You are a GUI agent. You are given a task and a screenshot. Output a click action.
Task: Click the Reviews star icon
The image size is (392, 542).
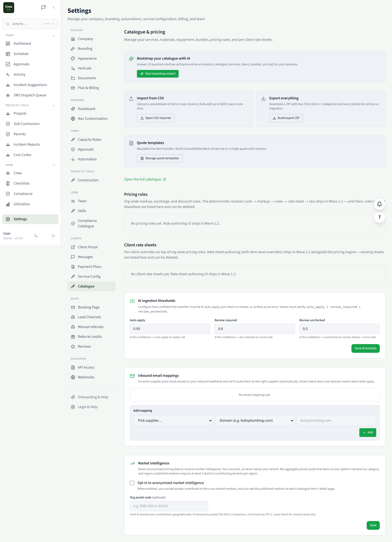click(x=73, y=347)
